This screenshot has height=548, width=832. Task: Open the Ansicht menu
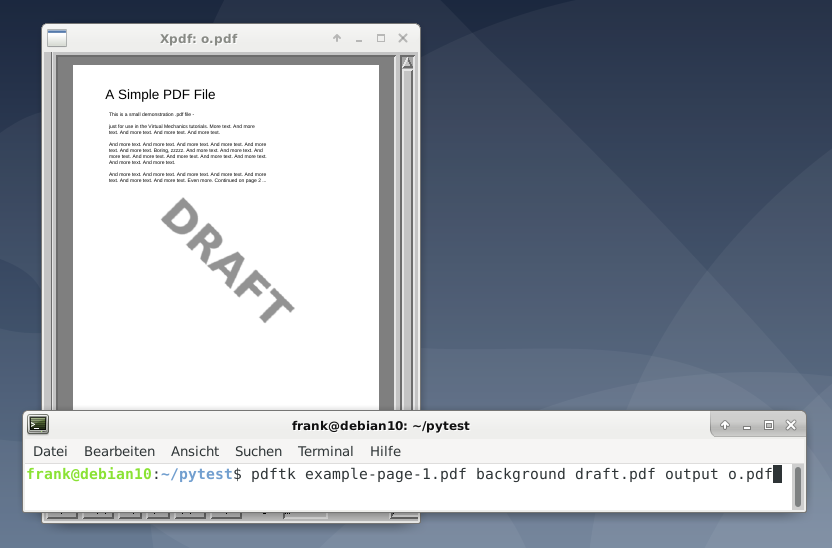pyautogui.click(x=195, y=451)
